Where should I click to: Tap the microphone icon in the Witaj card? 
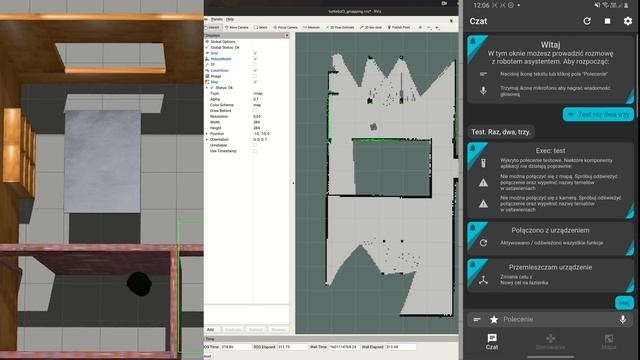[483, 91]
